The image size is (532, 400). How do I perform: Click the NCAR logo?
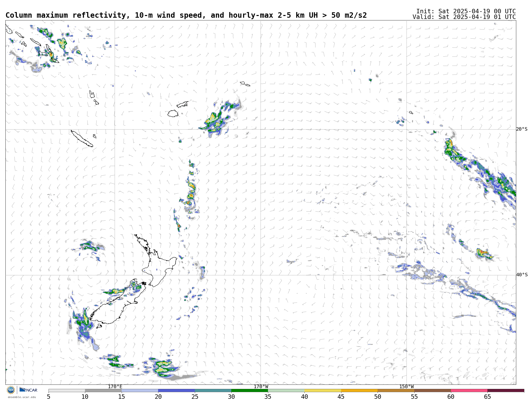pyautogui.click(x=28, y=390)
